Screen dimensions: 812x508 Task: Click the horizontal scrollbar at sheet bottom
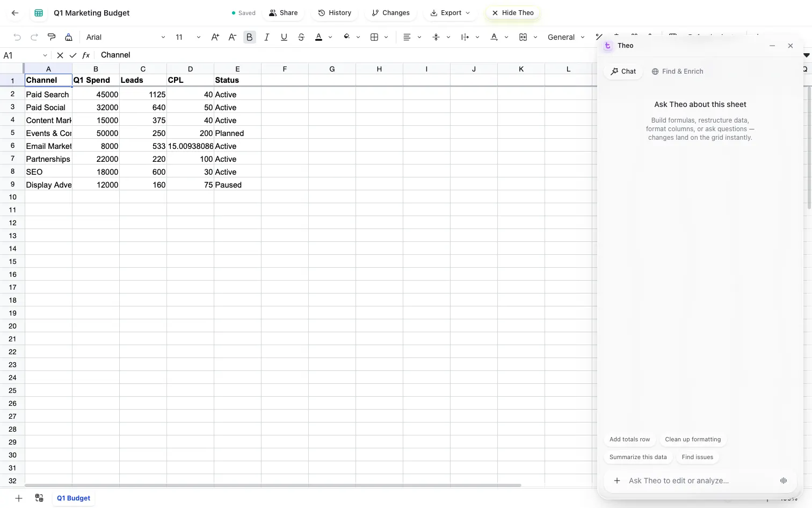[273, 485]
